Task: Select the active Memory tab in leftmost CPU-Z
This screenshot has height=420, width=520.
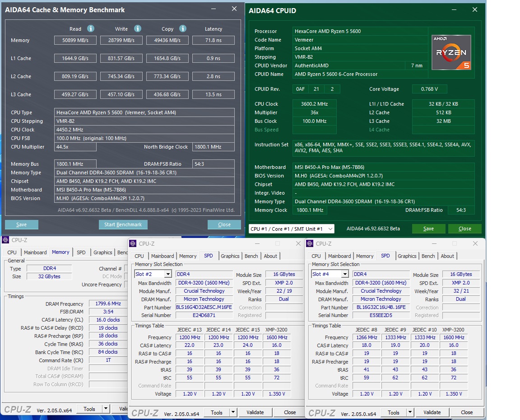Action: pyautogui.click(x=60, y=252)
